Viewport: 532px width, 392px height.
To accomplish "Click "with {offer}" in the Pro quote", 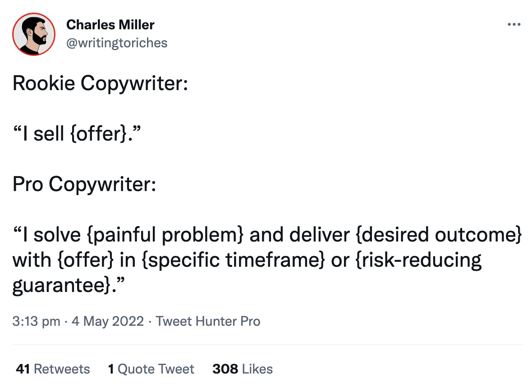I will 64,260.
